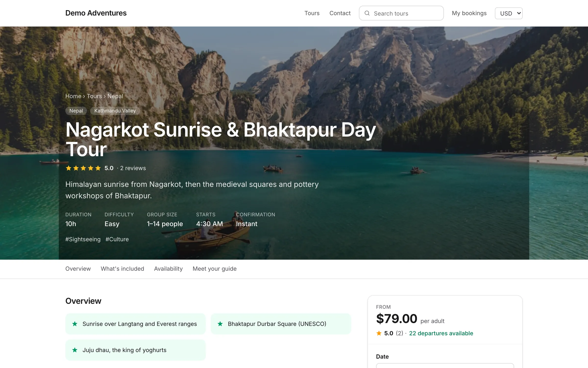This screenshot has height=368, width=588.
Task: Focus the Search tours field
Action: tap(401, 13)
